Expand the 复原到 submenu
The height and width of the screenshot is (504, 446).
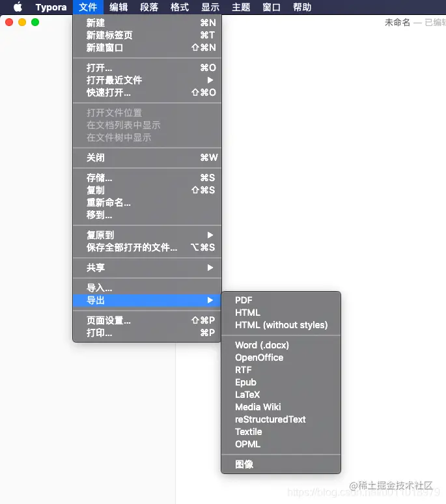(x=147, y=235)
